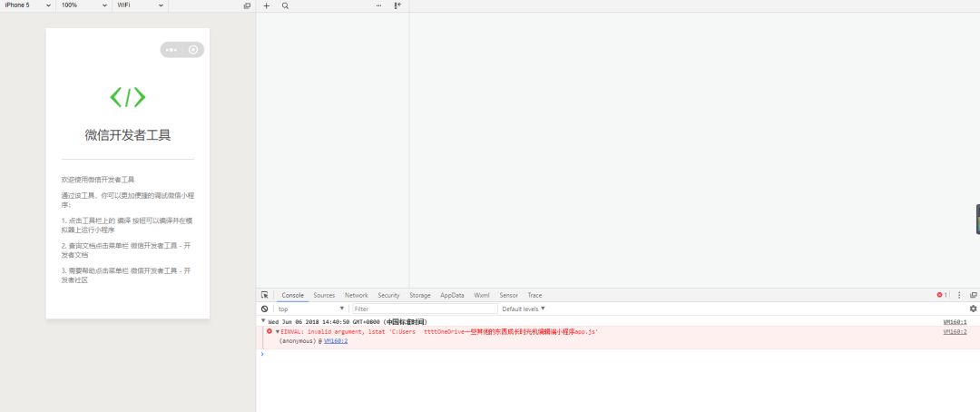Open the iPhone 5 device dropdown
The height and width of the screenshot is (412, 980).
click(27, 5)
